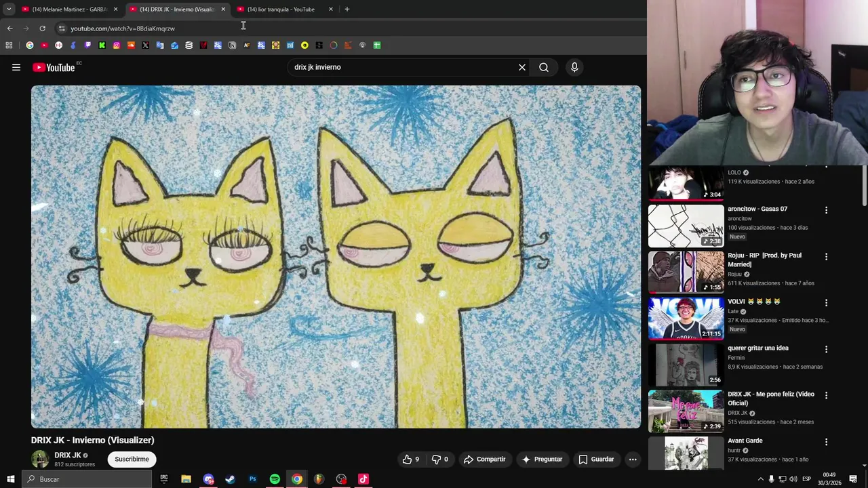This screenshot has height=488, width=868.
Task: Open the DRIX JK channel avatar
Action: [x=40, y=459]
